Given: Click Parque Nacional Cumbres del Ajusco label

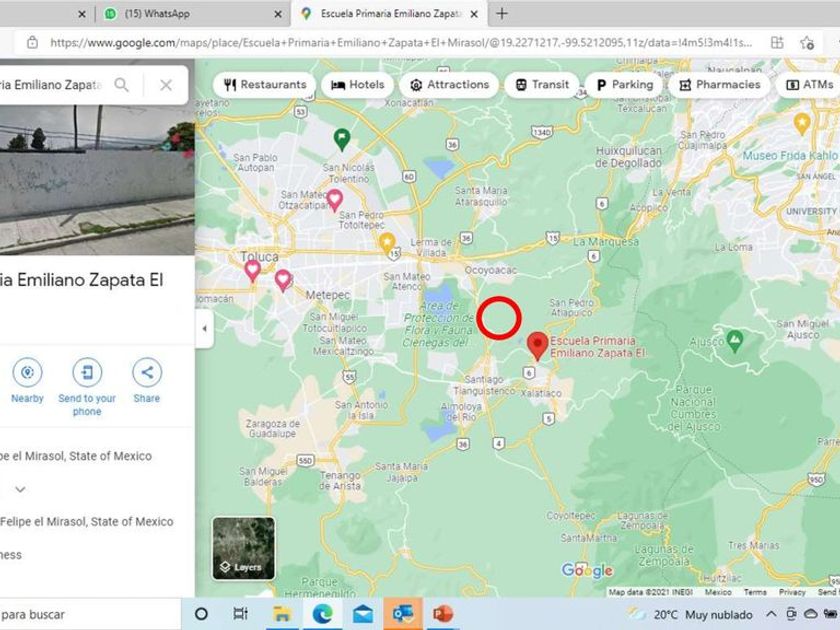Looking at the screenshot, I should (x=693, y=408).
